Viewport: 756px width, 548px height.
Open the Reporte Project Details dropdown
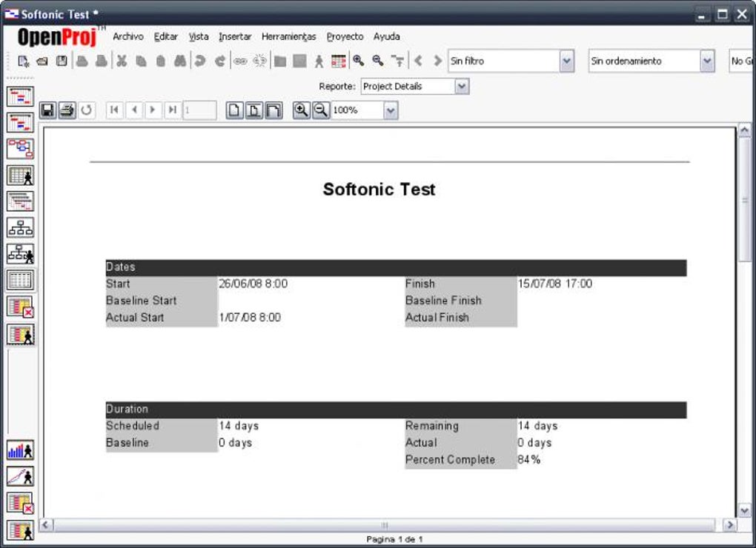(462, 86)
